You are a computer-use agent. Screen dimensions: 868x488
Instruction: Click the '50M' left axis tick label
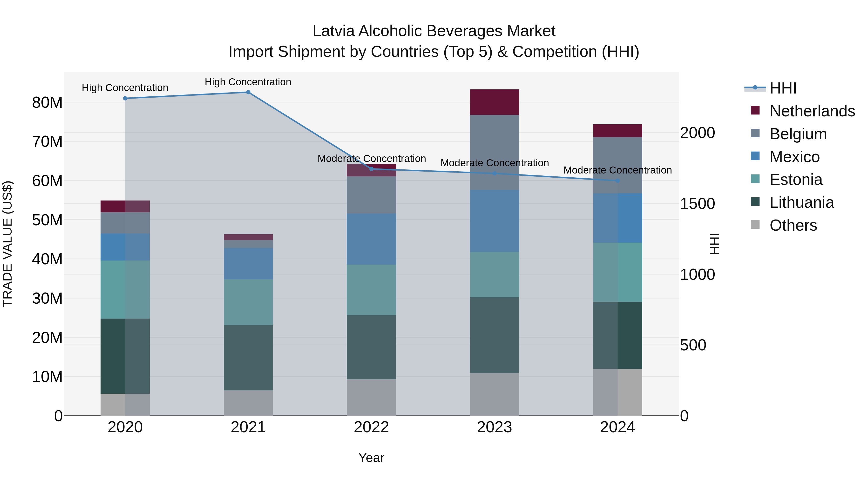(47, 220)
